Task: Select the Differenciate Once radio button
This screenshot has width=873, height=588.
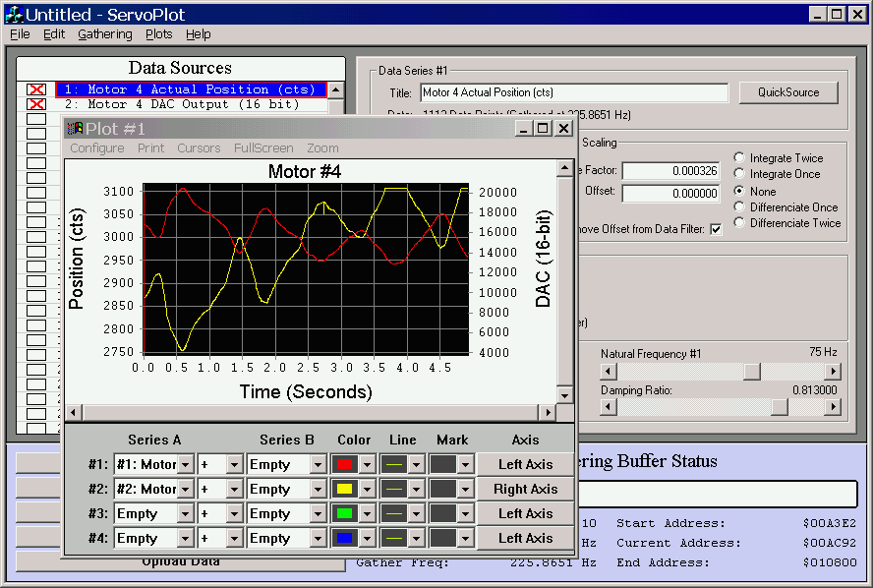Action: (740, 207)
